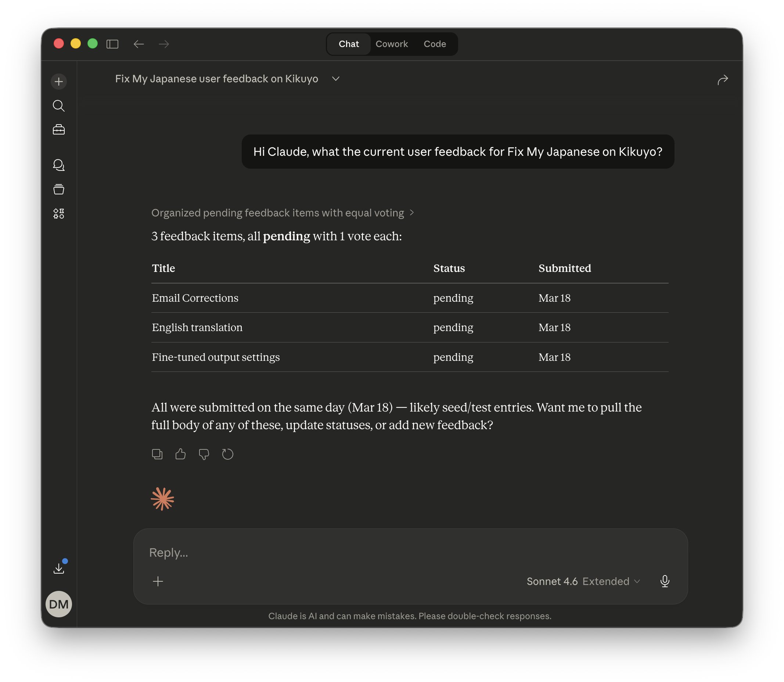The image size is (784, 682).
Task: Switch to the Code tab
Action: pos(435,44)
